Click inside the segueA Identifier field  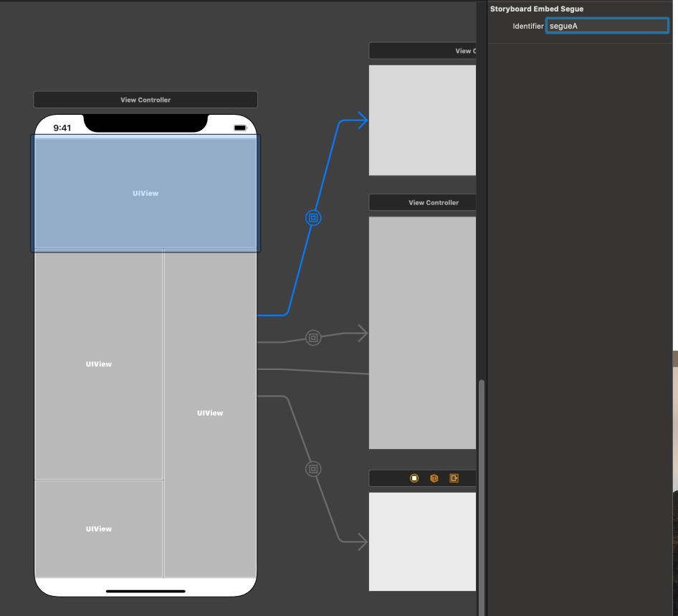[x=607, y=26]
